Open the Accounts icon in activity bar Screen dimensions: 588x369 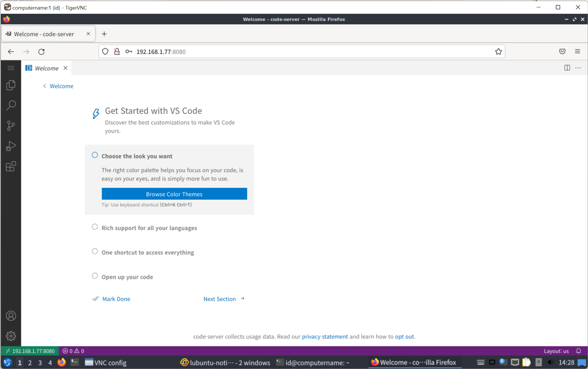(11, 316)
